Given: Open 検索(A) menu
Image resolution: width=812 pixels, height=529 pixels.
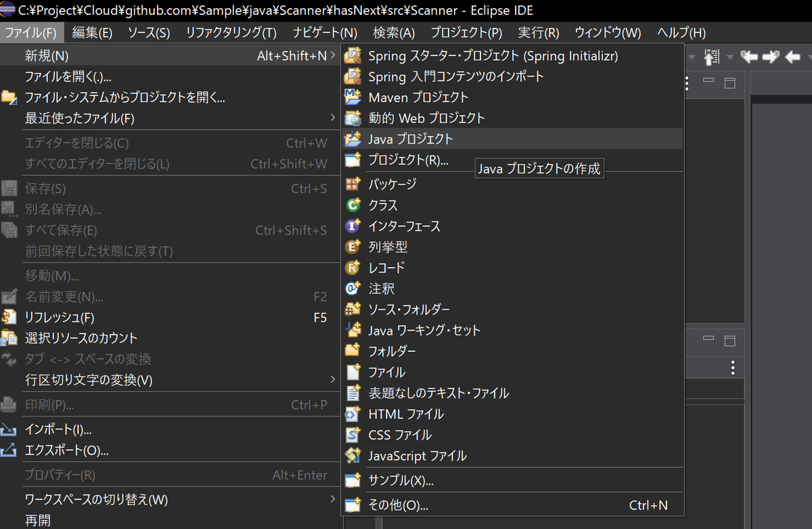Looking at the screenshot, I should (394, 32).
